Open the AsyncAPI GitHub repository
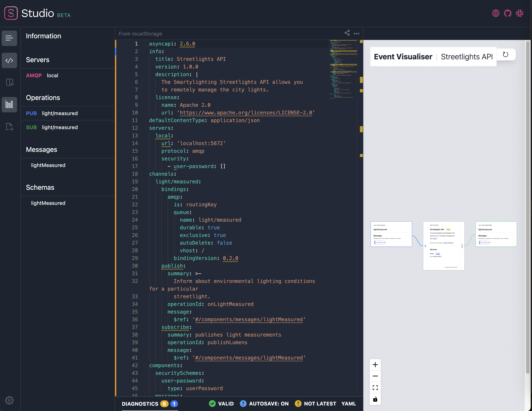 pyautogui.click(x=508, y=13)
